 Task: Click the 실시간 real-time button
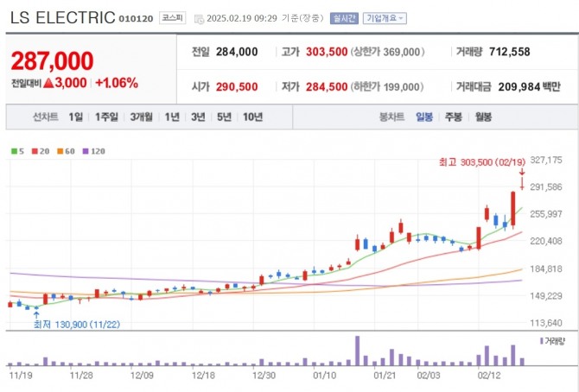(x=344, y=18)
